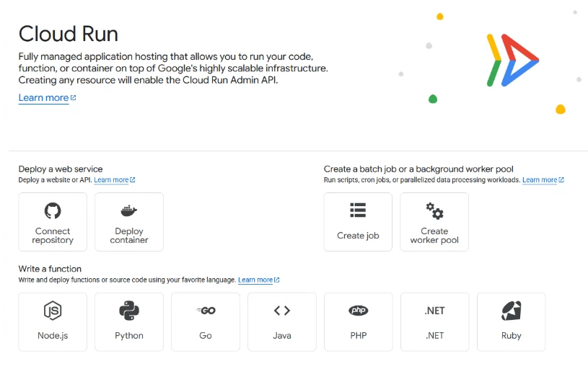Click the Go gopher-speed logo
The image size is (588, 374).
pos(206,311)
